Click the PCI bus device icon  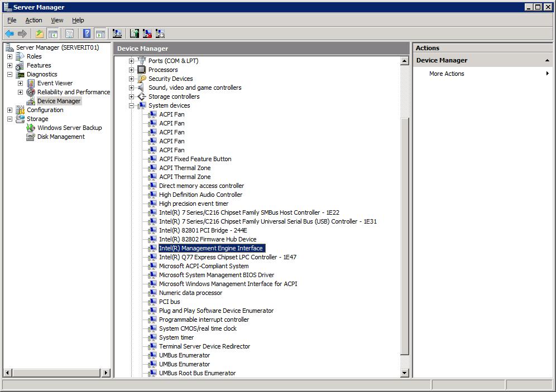[152, 302]
